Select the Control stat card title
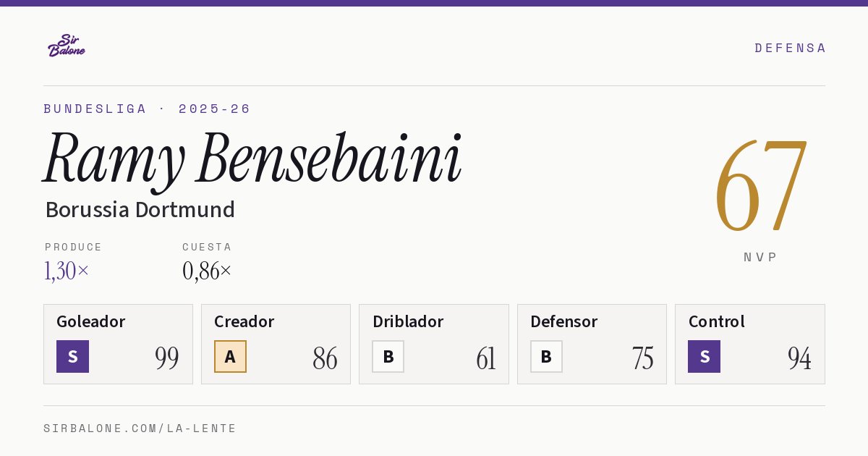The height and width of the screenshot is (456, 868). 716,321
